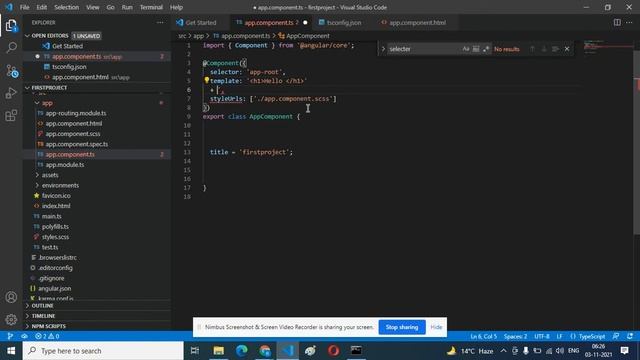
Task: Collapse the FIRSTPROJECT folder section
Action: (x=27, y=88)
